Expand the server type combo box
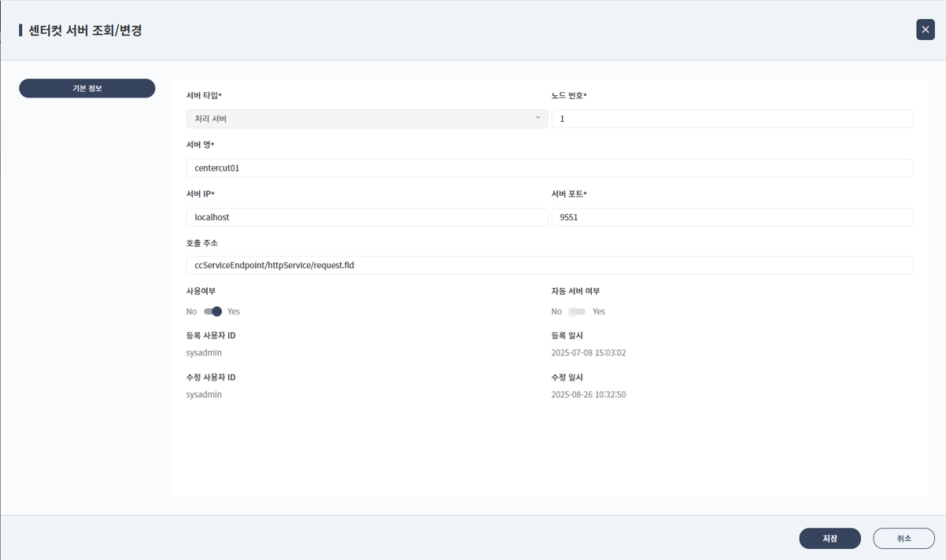This screenshot has width=946, height=560. click(366, 118)
